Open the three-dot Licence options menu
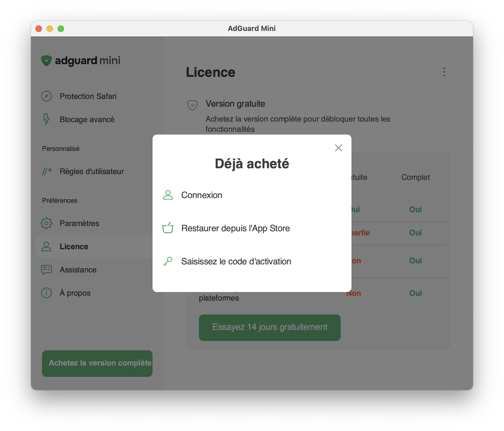Image resolution: width=504 pixels, height=431 pixels. pyautogui.click(x=444, y=72)
